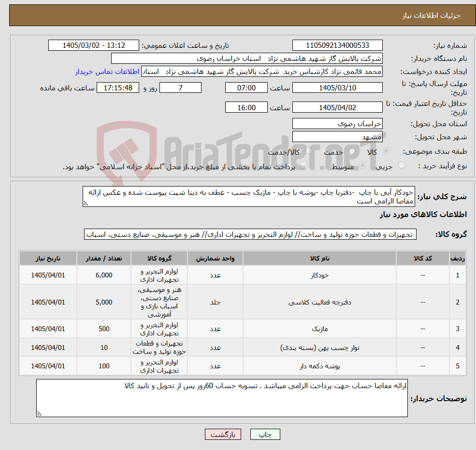This screenshot has height=450, width=476.
Task: Click the شرح کلی نیاز description textarea
Action: coord(248,196)
